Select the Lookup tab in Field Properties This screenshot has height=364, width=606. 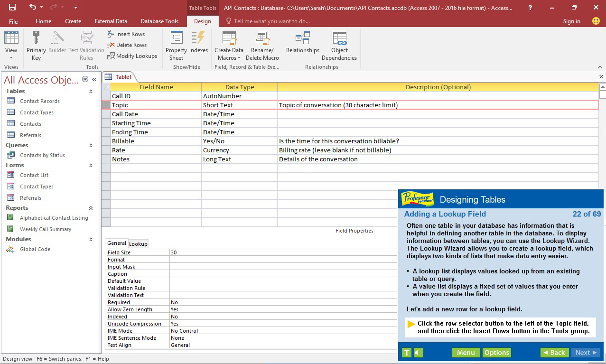138,243
